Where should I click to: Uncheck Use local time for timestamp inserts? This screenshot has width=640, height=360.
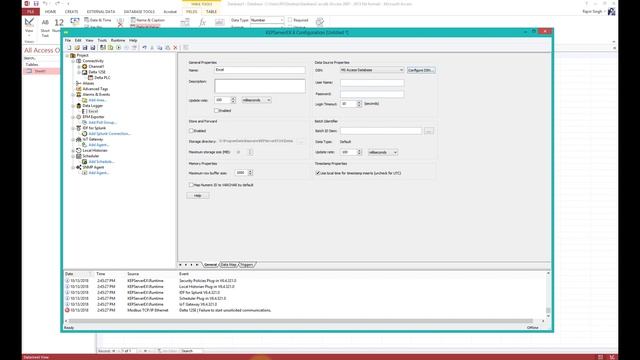tap(318, 173)
